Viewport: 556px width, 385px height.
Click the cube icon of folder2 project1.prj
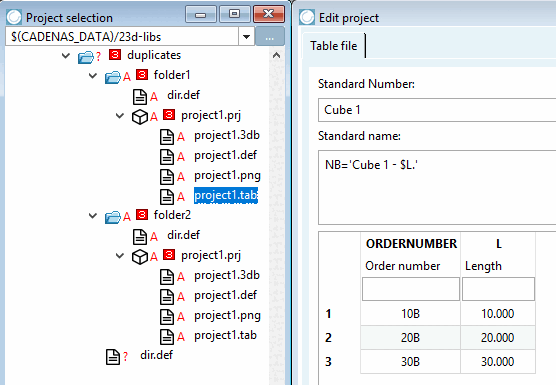pyautogui.click(x=139, y=257)
